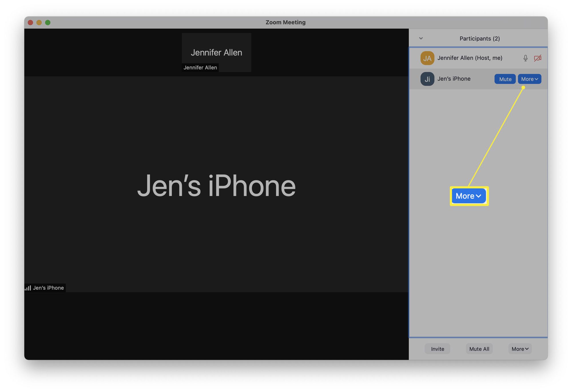Enter full screen with the green window button
Viewport: 572px width, 392px height.
tap(48, 23)
